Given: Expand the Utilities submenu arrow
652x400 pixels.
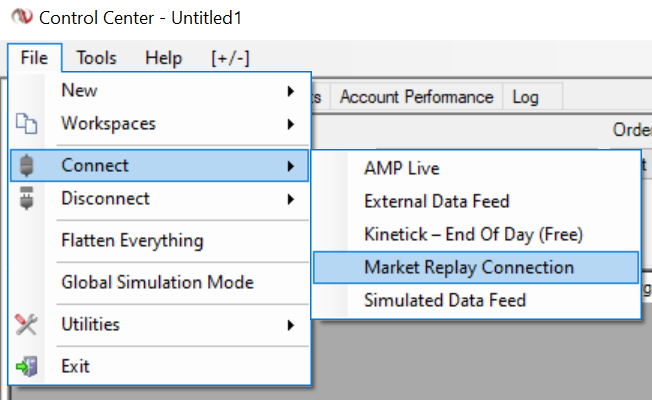Looking at the screenshot, I should [x=290, y=325].
